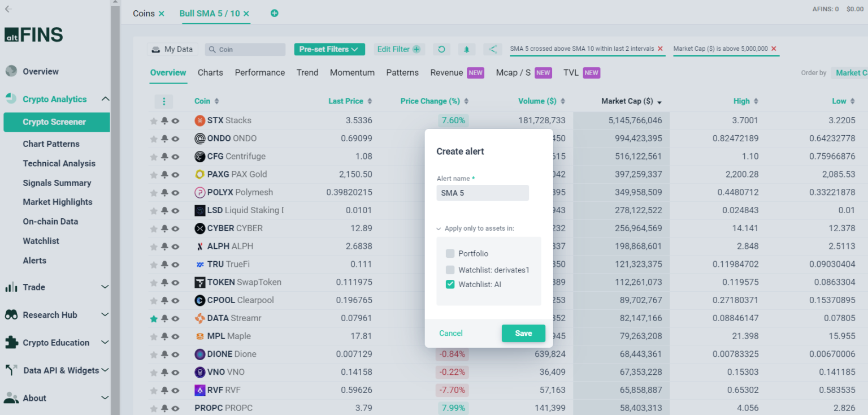
Task: Click the Alert name input field
Action: [x=483, y=193]
